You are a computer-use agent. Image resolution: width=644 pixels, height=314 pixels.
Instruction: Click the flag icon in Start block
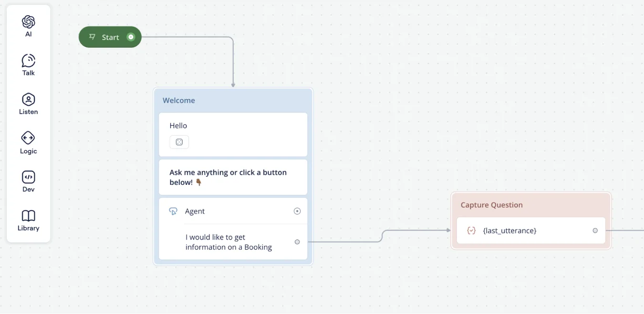pos(93,37)
